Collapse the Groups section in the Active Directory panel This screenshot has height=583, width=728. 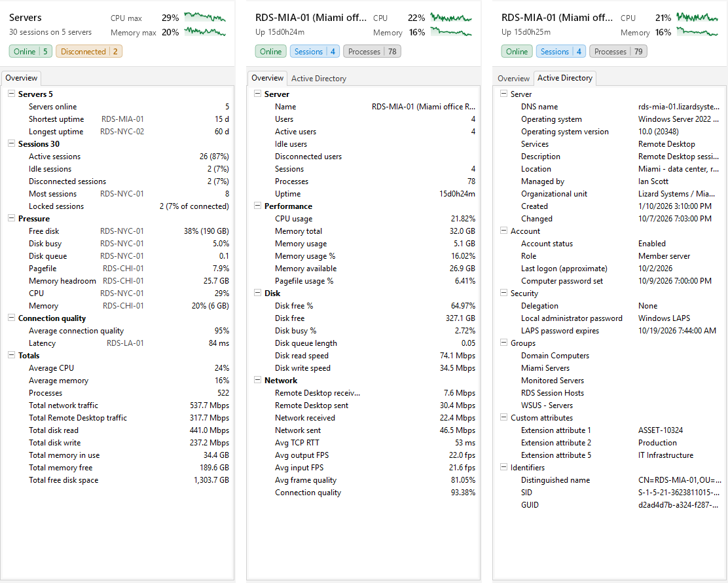coord(503,343)
